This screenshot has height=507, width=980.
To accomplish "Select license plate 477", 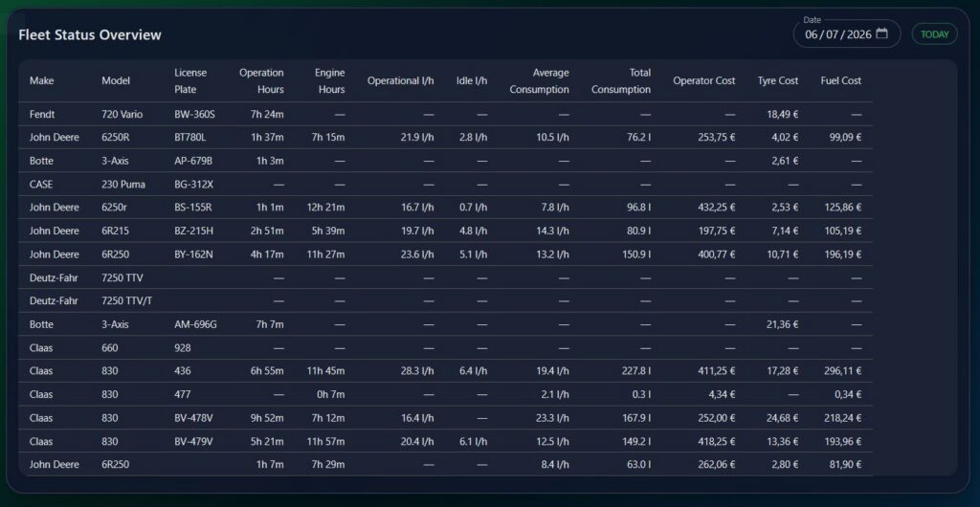I will point(183,395).
